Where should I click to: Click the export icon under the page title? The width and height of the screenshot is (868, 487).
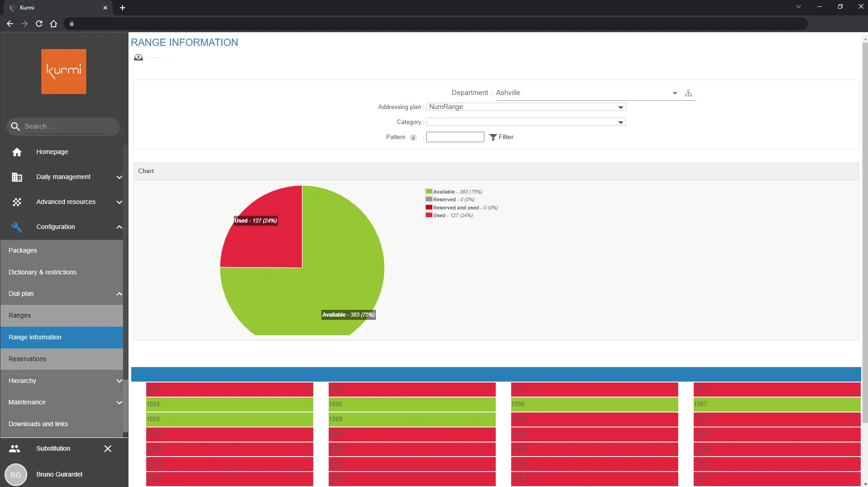pyautogui.click(x=138, y=57)
